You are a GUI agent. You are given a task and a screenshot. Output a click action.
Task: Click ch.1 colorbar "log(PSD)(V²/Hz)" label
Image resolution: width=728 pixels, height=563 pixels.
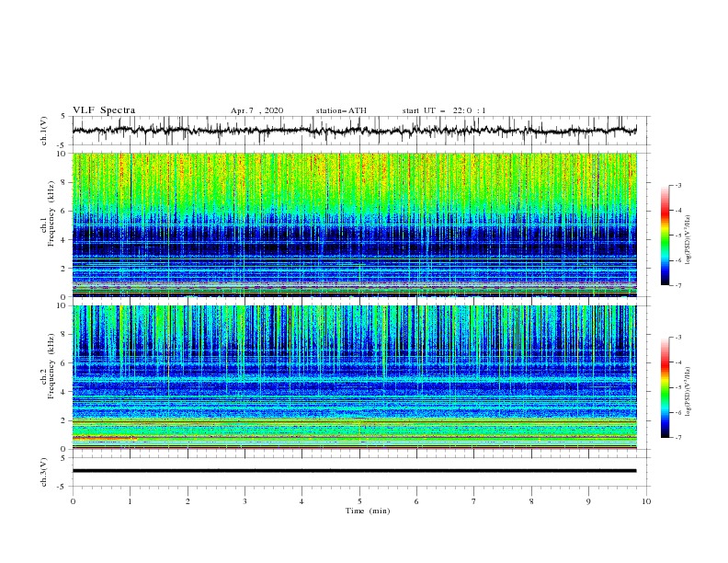point(688,240)
